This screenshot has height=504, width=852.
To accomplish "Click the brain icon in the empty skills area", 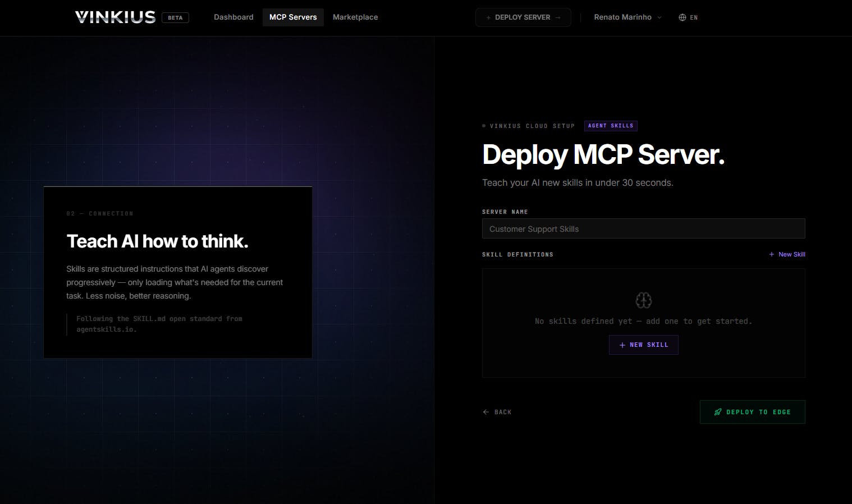I will (x=644, y=300).
